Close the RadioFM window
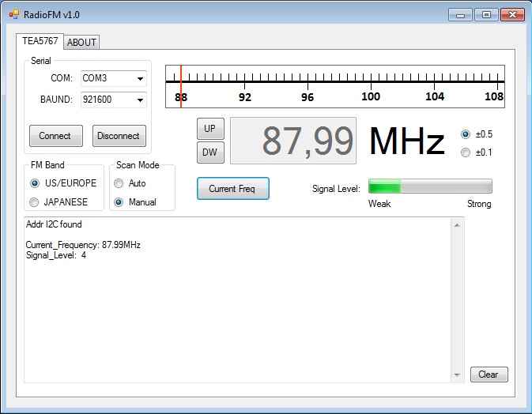The image size is (532, 414). tap(513, 15)
